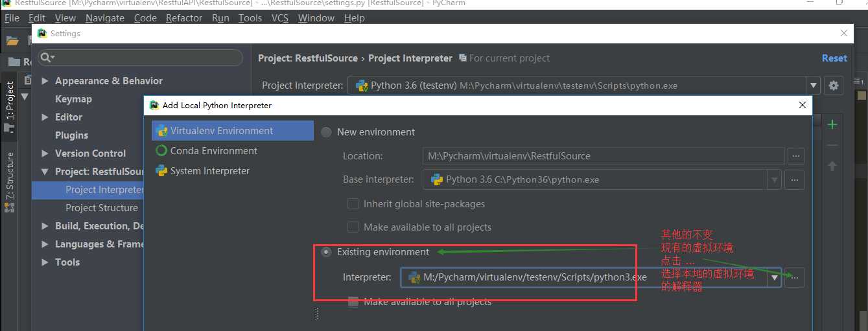The image size is (868, 331).
Task: Tick Inherit global site-packages checkbox
Action: tap(353, 204)
